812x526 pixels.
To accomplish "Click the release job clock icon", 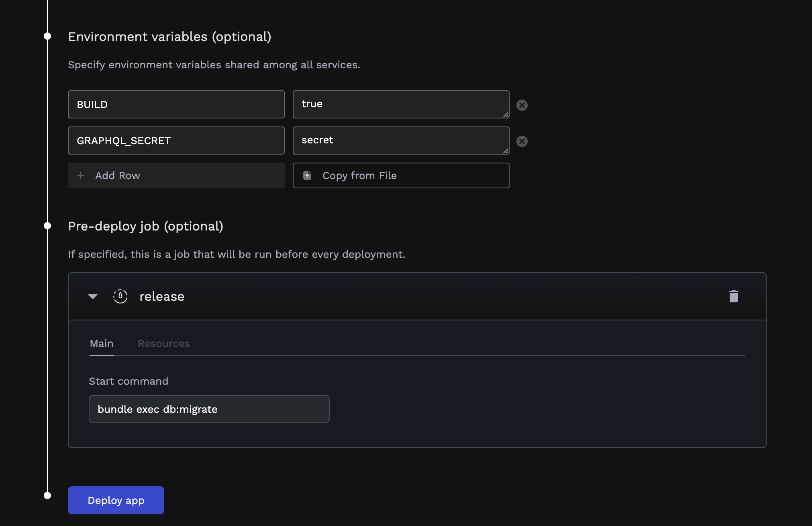I will (120, 296).
